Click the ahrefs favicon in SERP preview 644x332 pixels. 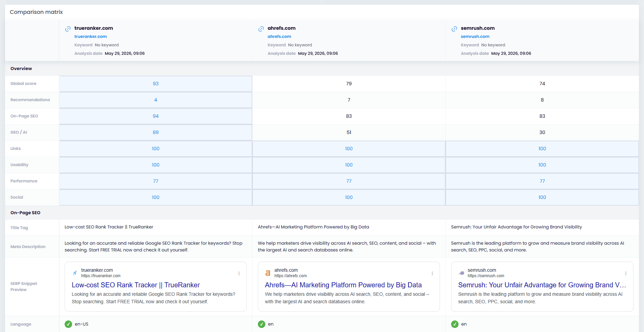click(x=268, y=273)
